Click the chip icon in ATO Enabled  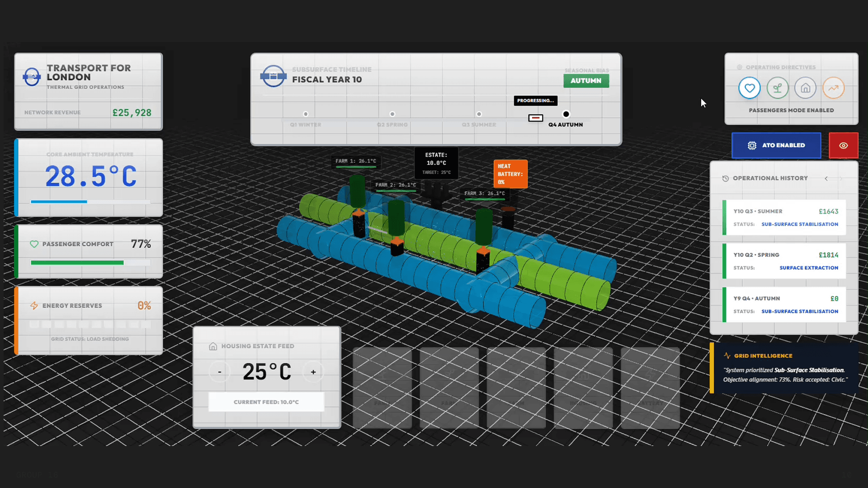[x=752, y=145]
